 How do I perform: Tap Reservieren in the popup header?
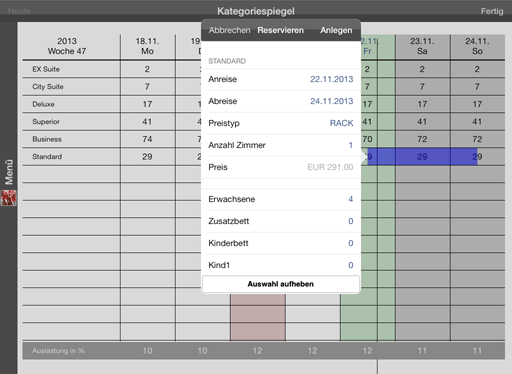(x=281, y=30)
